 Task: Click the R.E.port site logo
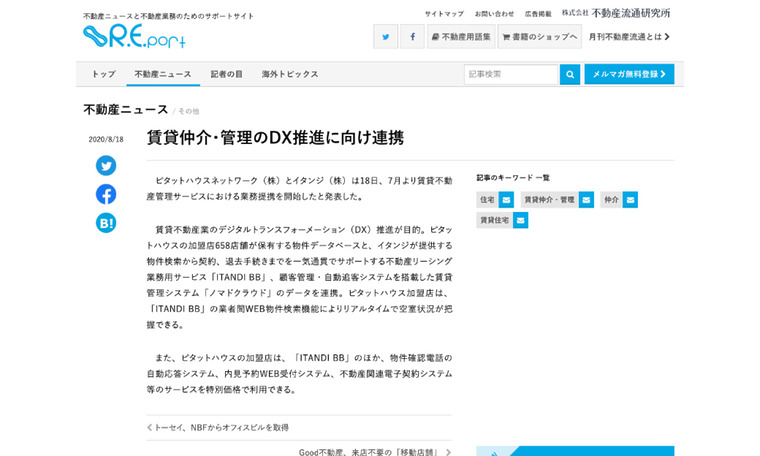pos(134,37)
